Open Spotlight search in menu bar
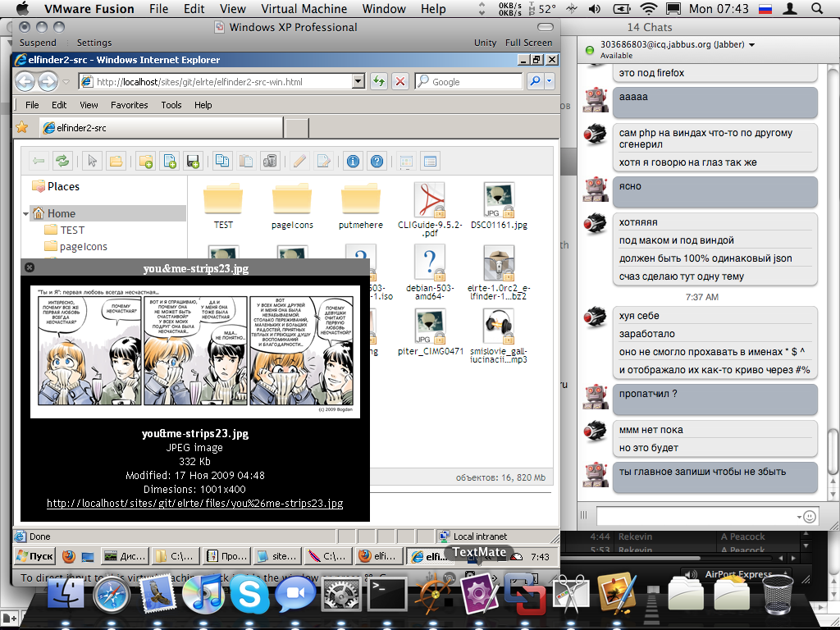The image size is (840, 630). click(x=817, y=8)
